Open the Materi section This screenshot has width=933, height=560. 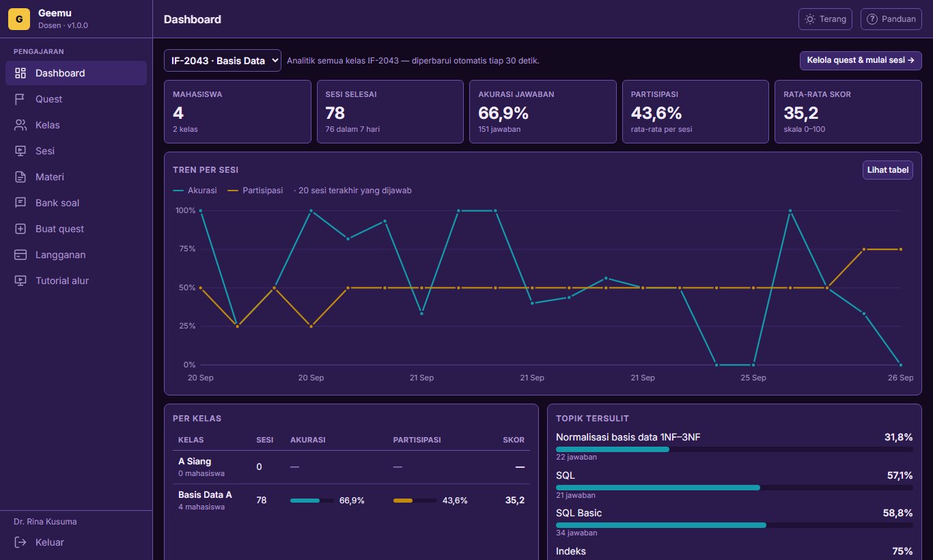click(76, 177)
